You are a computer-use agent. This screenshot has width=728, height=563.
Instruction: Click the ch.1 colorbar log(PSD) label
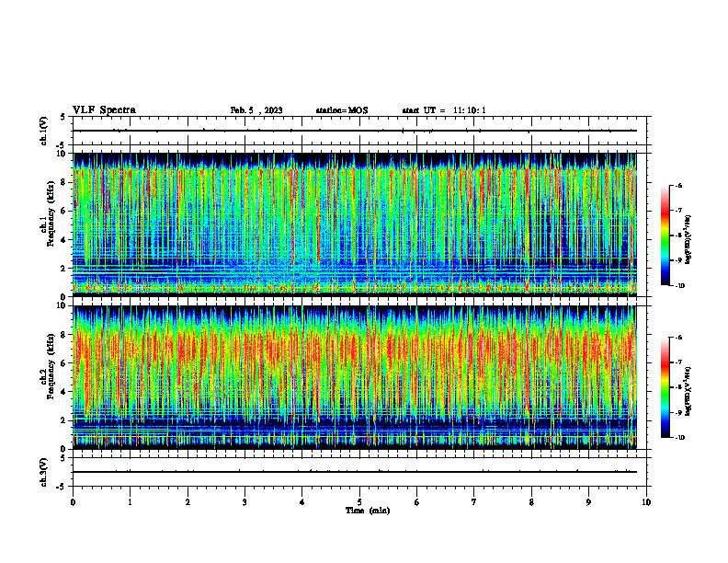pyautogui.click(x=688, y=240)
